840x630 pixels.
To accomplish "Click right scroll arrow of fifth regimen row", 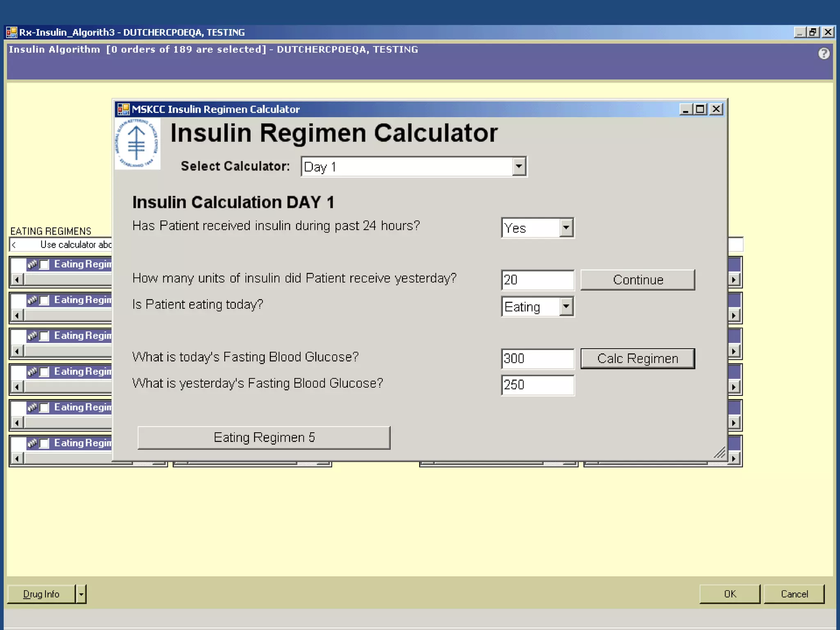I will pyautogui.click(x=734, y=422).
